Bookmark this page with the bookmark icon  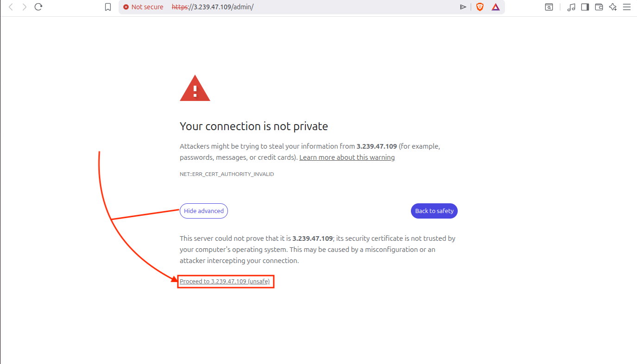tap(108, 7)
